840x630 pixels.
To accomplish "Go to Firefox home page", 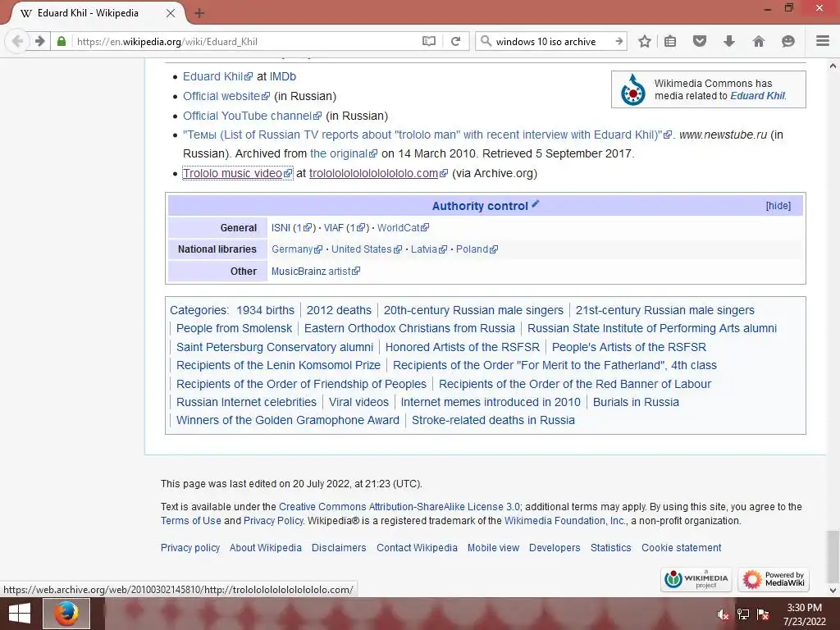I will point(759,41).
